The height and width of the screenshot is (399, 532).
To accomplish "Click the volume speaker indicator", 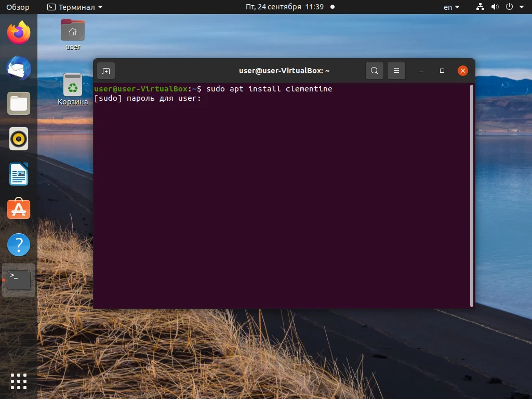I will [495, 7].
